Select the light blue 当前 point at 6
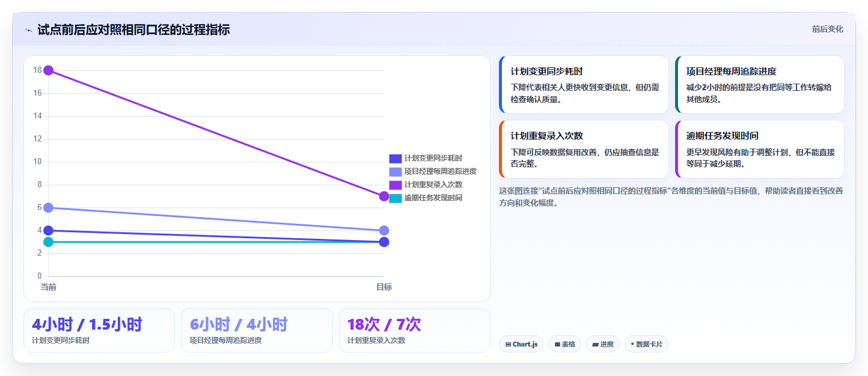868x376 pixels. pyautogui.click(x=49, y=208)
